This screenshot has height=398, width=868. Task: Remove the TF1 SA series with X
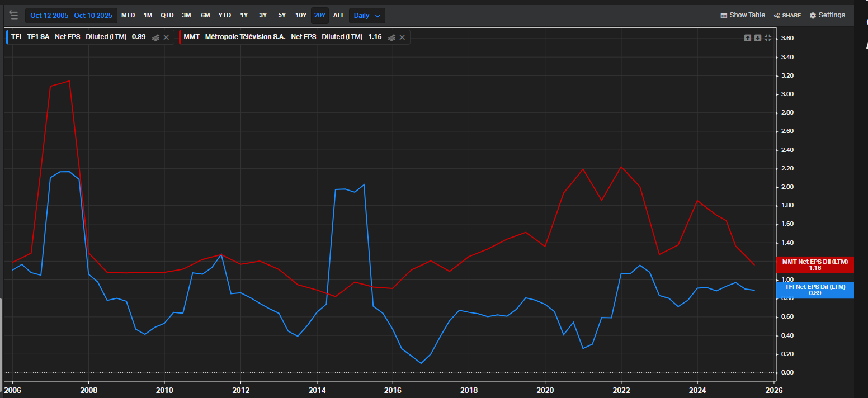tap(166, 37)
